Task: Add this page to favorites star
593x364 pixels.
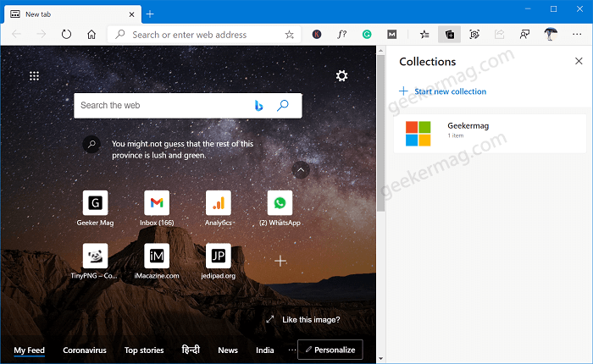Action: coord(290,35)
